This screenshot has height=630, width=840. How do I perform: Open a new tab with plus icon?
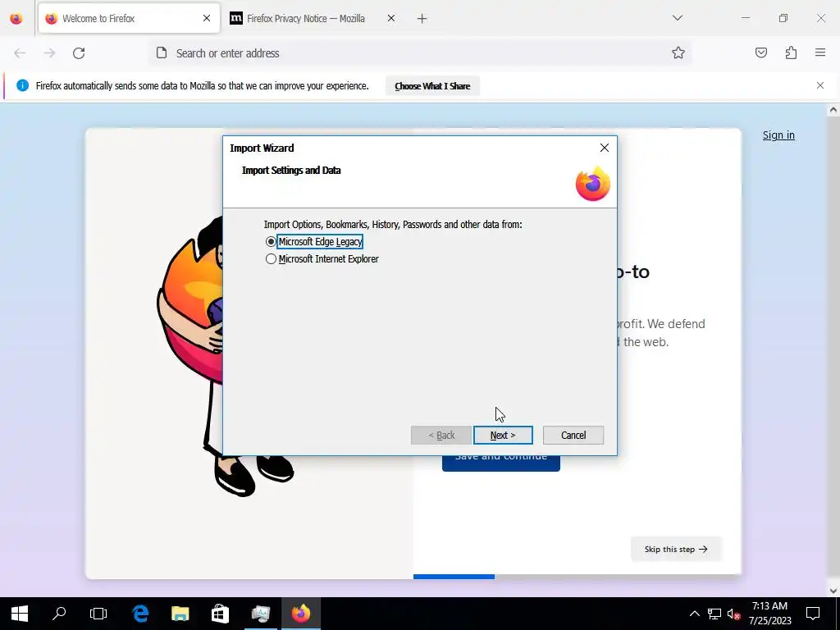click(422, 19)
